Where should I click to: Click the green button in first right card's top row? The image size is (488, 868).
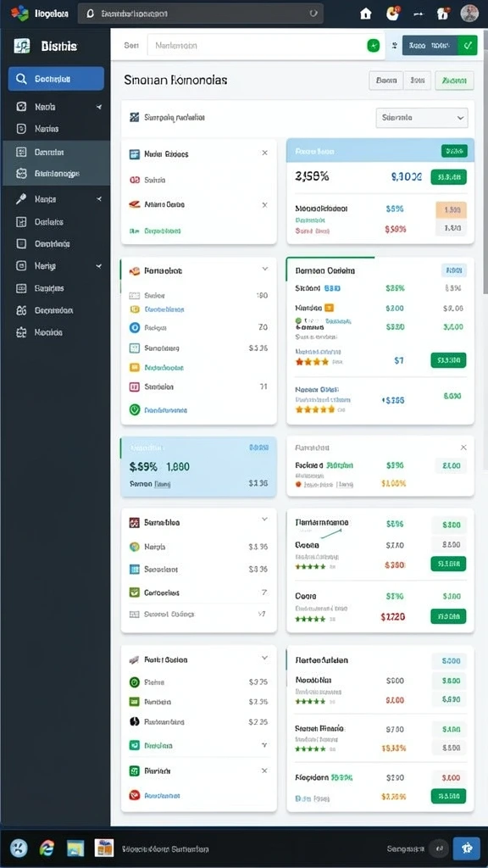[448, 177]
